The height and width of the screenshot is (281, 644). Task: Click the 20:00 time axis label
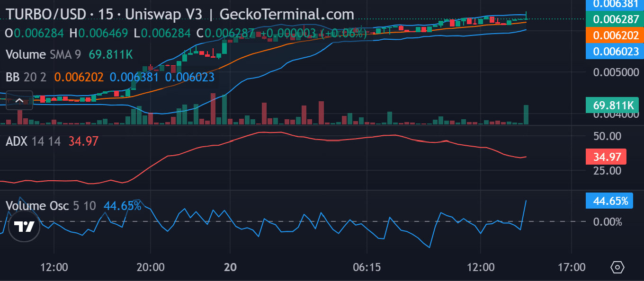(151, 267)
